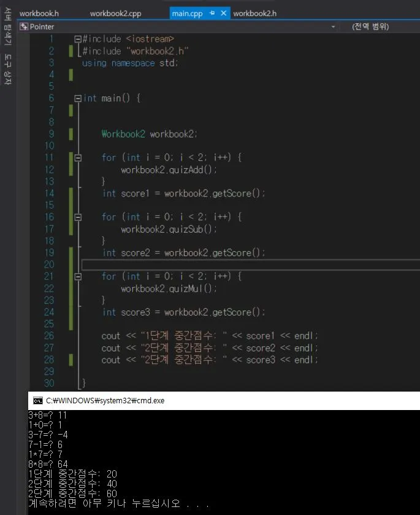Switch to the workbook2.cpp tab
The width and height of the screenshot is (420, 515).
point(115,14)
